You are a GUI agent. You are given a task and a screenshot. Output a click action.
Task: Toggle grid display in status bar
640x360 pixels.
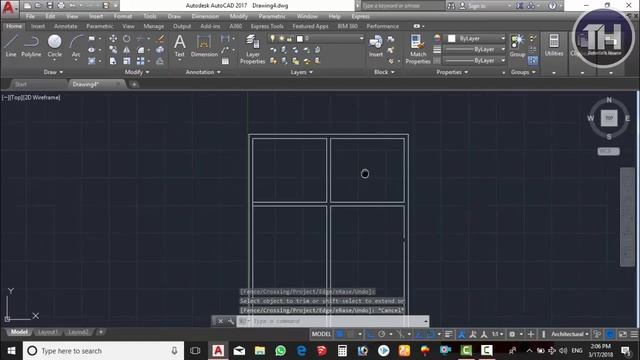(340, 334)
